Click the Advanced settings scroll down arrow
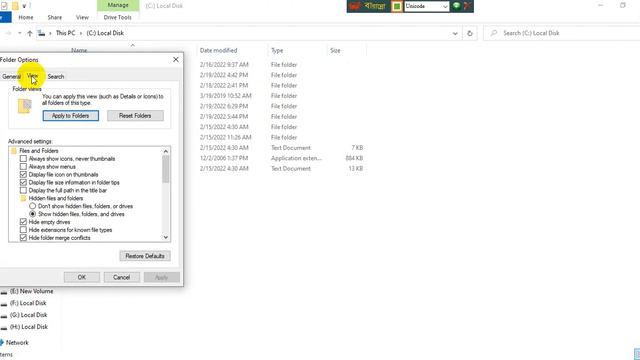Viewport: 640px width, 360px height. [x=166, y=237]
